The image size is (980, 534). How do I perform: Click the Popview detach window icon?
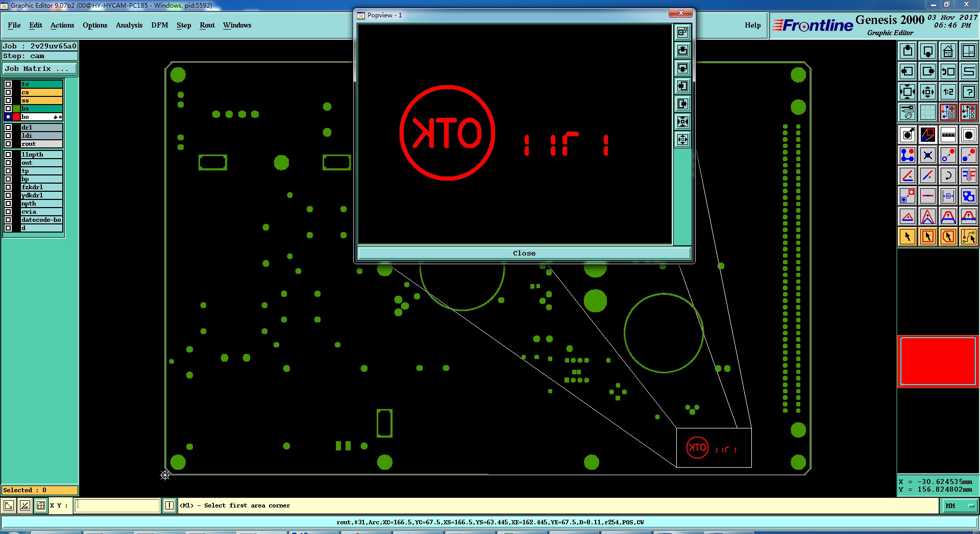[682, 33]
